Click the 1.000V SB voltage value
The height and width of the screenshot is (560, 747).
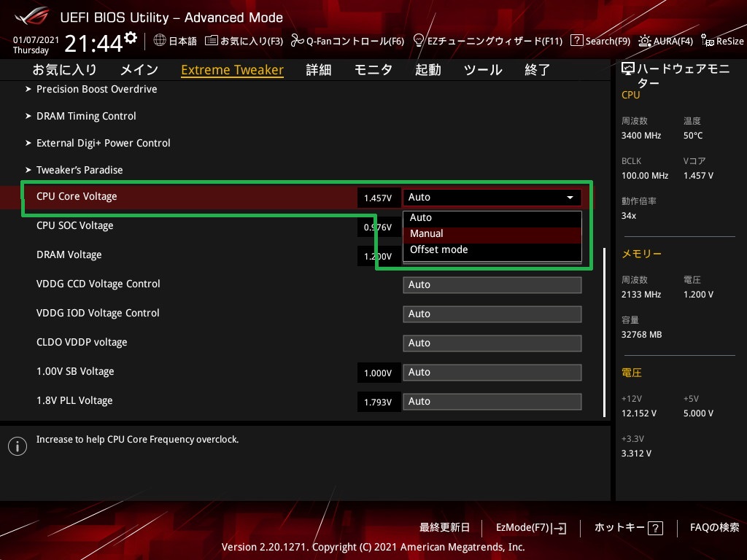[x=378, y=373]
